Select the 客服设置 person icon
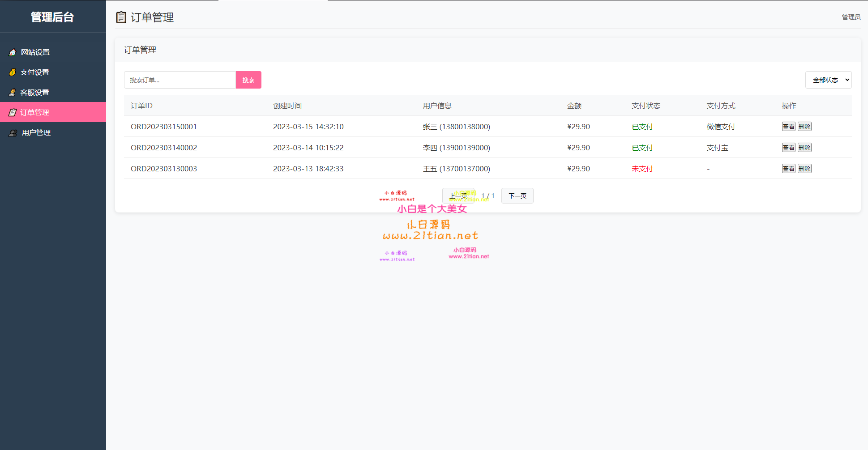This screenshot has height=450, width=868. click(x=13, y=92)
